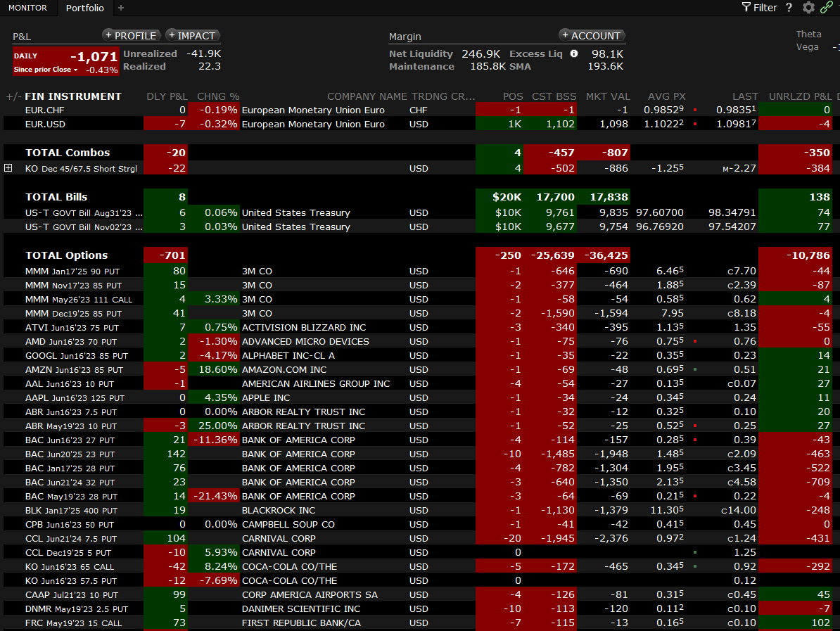Click the question mark help icon
The height and width of the screenshot is (631, 840).
click(x=789, y=8)
